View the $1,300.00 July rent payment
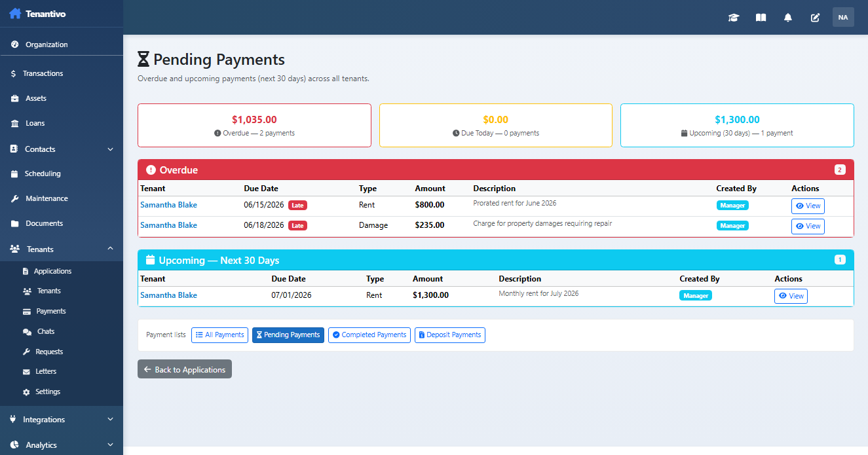This screenshot has height=455, width=868. coord(791,296)
